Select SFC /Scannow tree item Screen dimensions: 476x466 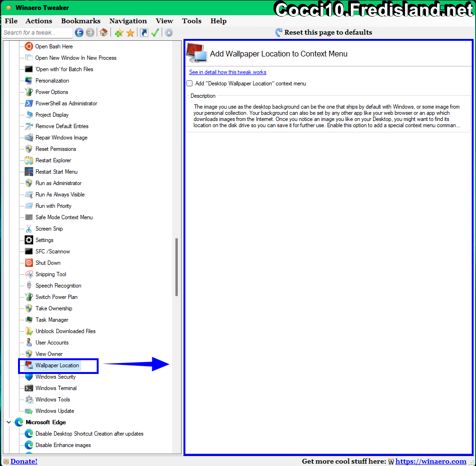tap(53, 252)
